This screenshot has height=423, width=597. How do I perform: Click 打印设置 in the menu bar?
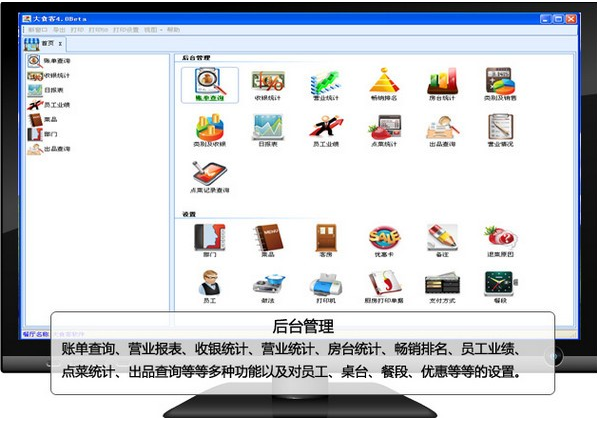pyautogui.click(x=126, y=30)
